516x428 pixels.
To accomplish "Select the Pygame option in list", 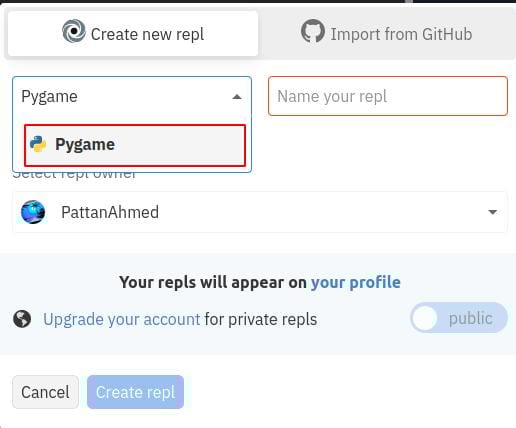I will 135,145.
